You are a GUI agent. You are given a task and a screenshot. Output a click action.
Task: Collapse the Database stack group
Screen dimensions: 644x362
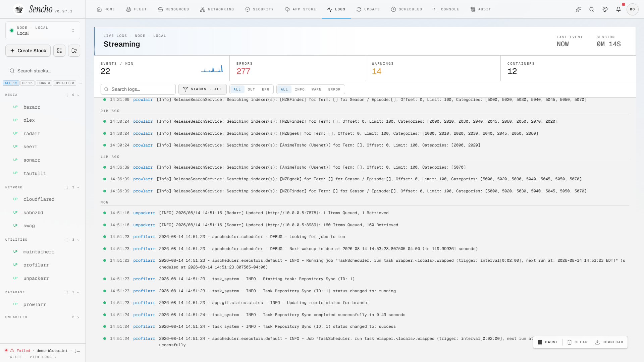(x=78, y=293)
